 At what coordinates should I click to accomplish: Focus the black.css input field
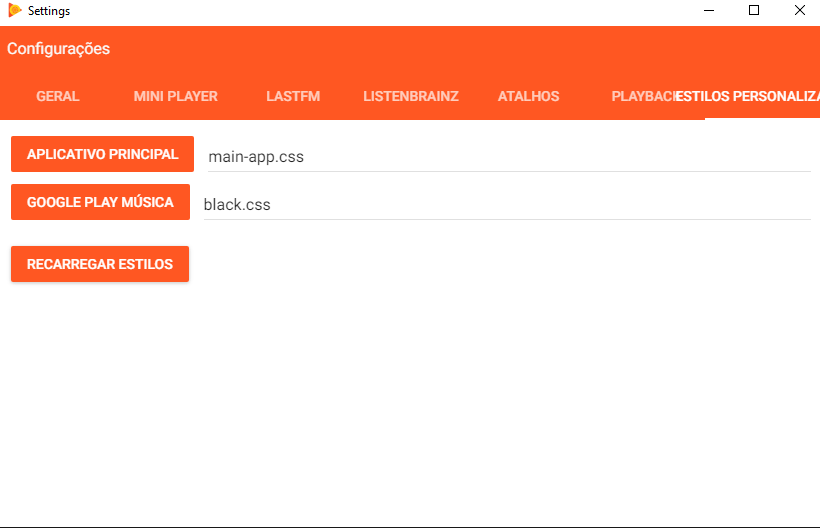click(507, 204)
